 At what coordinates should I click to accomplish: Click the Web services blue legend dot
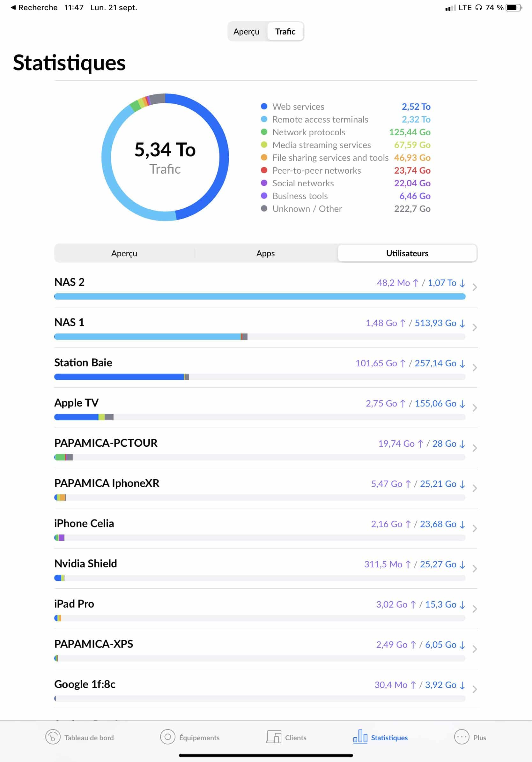(264, 106)
